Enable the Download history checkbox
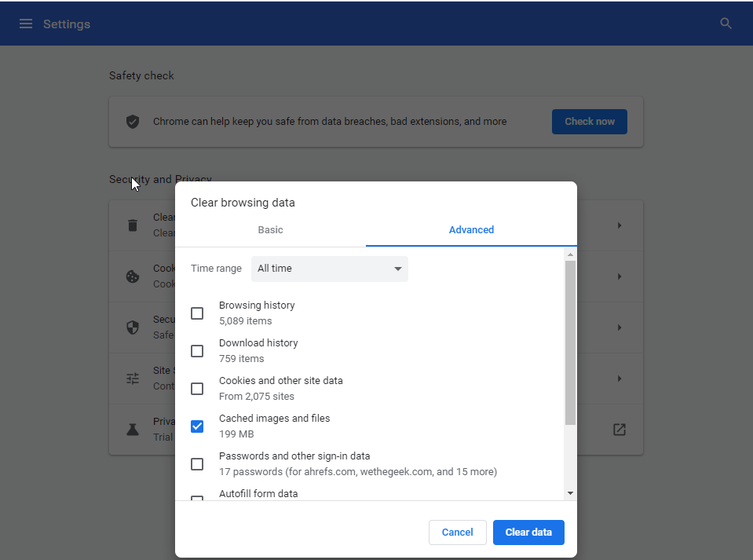Viewport: 753px width, 560px height. 197,350
